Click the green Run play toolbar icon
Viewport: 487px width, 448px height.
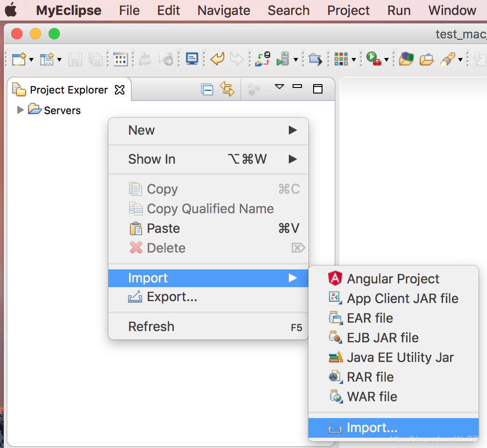[373, 59]
